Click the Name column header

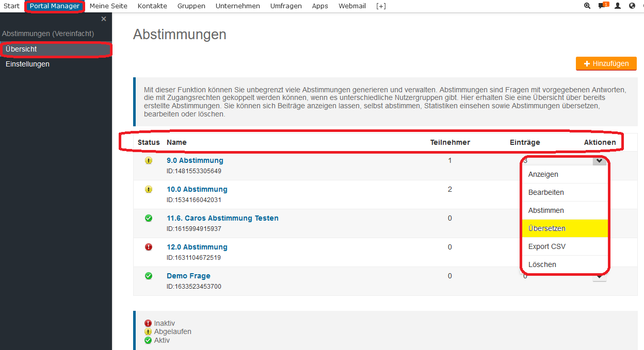177,142
